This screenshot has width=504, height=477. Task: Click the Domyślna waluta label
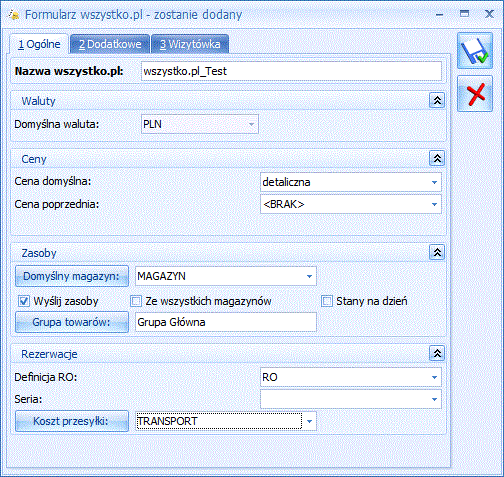57,124
